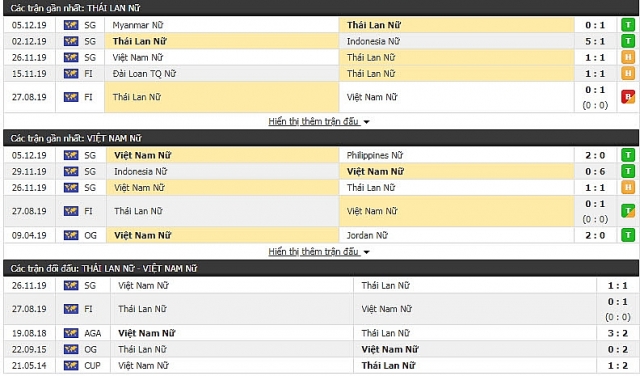Click flag icon on 19.08.18 AGA row
Viewport: 640px width, 376px height.
[x=71, y=333]
